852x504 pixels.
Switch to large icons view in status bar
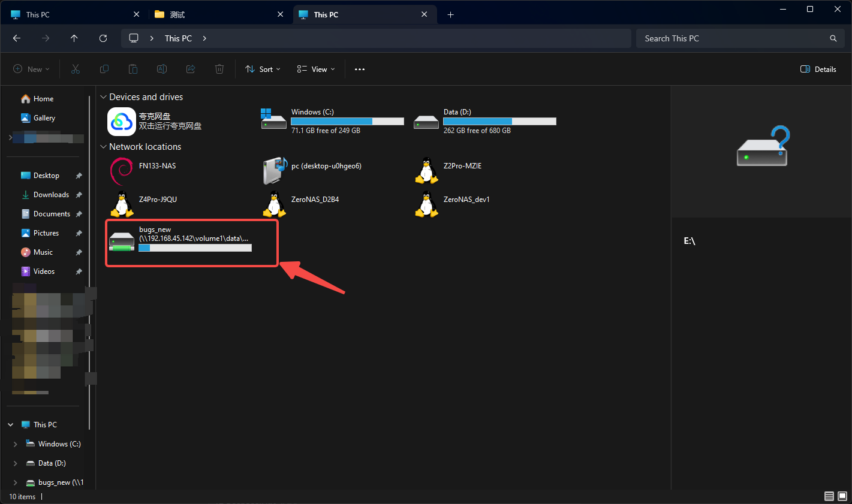click(842, 496)
